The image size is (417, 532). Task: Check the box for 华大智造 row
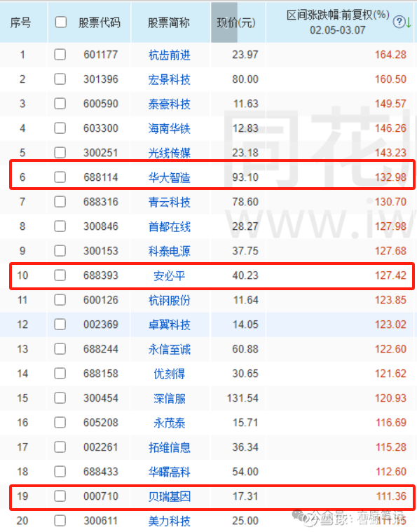coord(60,177)
